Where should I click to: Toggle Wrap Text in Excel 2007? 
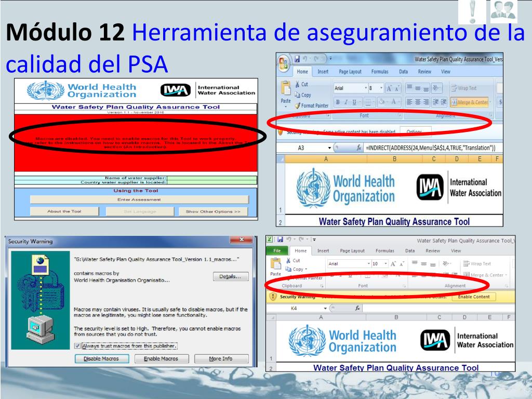(x=464, y=88)
